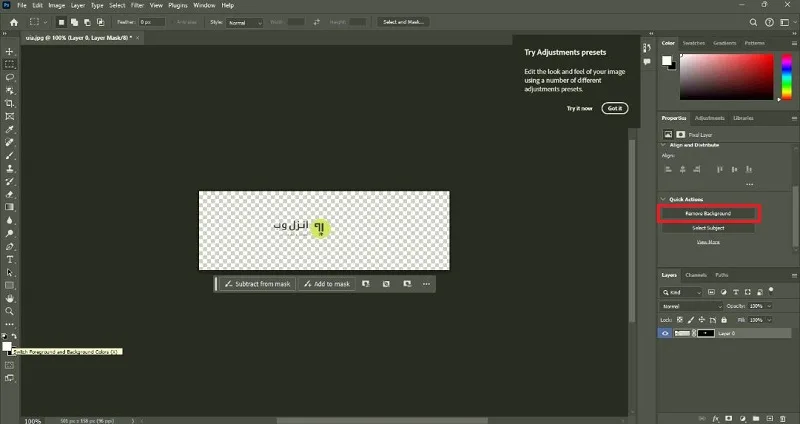Viewport: 800px width, 424px height.
Task: Toggle lock transparent pixels icon
Action: tap(680, 320)
